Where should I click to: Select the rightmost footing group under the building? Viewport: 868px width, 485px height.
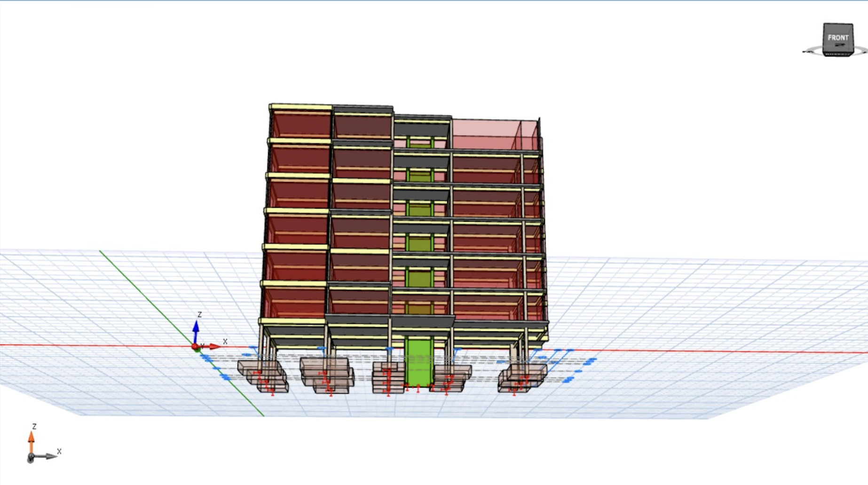click(x=521, y=378)
